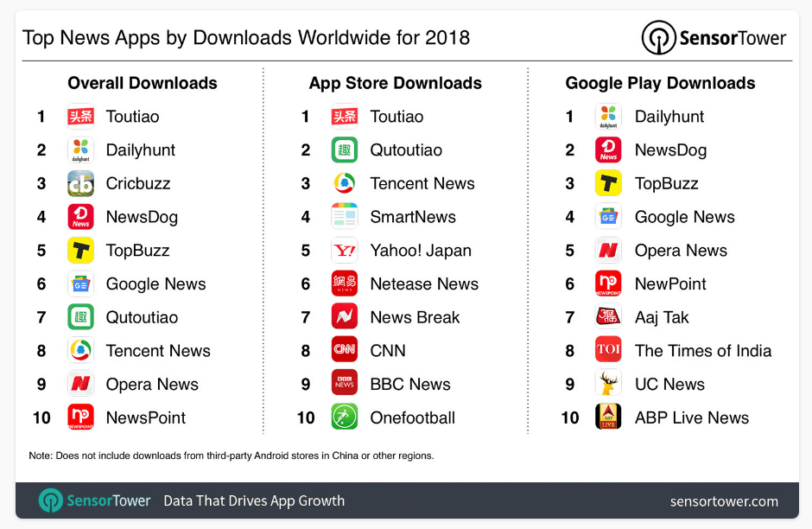Image resolution: width=812 pixels, height=529 pixels.
Task: Click the Dailyhunt icon under Google Play Downloads
Action: pyautogui.click(x=608, y=117)
